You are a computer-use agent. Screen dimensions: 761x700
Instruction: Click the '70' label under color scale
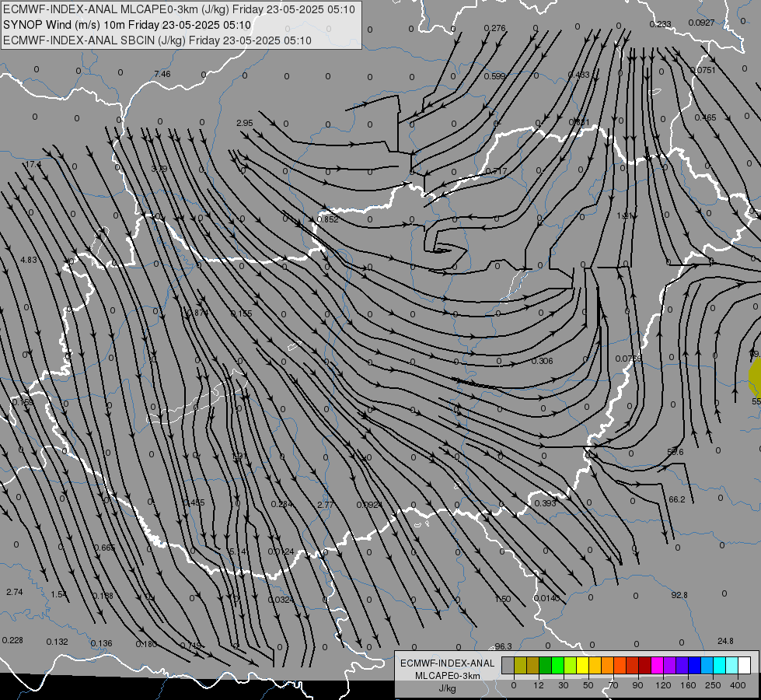coord(613,685)
